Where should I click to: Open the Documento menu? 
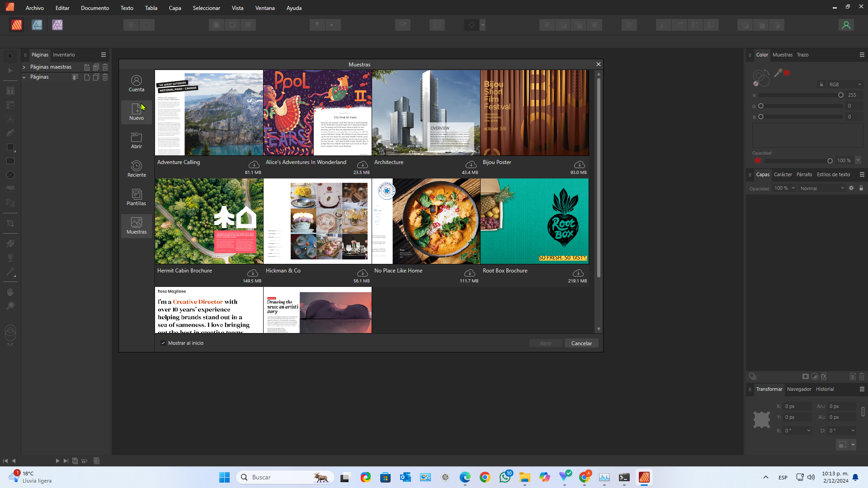94,8
